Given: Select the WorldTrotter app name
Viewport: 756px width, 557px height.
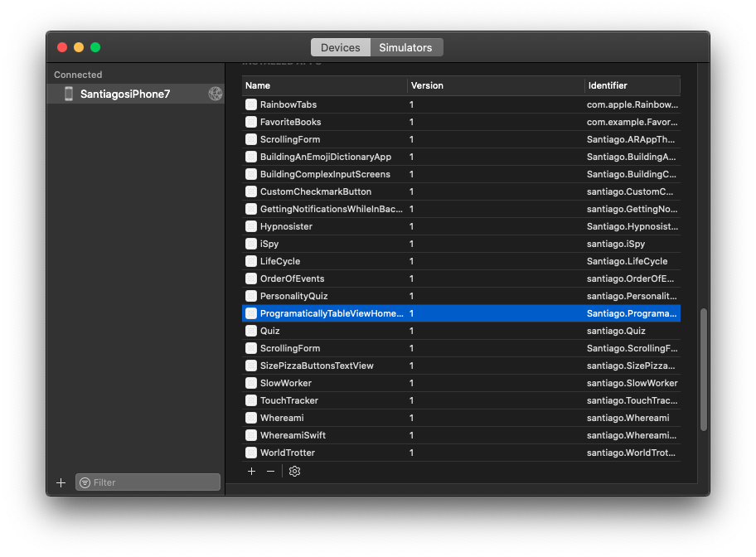Looking at the screenshot, I should 288,453.
